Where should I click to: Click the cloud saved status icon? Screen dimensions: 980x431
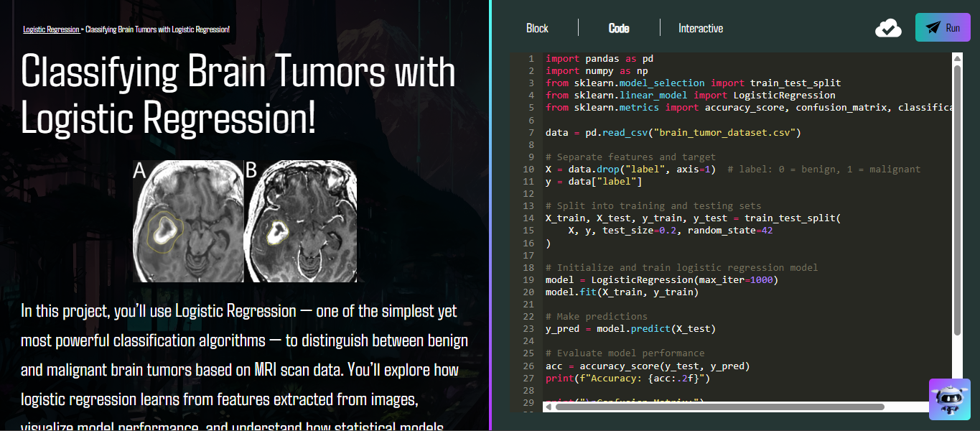pos(888,29)
